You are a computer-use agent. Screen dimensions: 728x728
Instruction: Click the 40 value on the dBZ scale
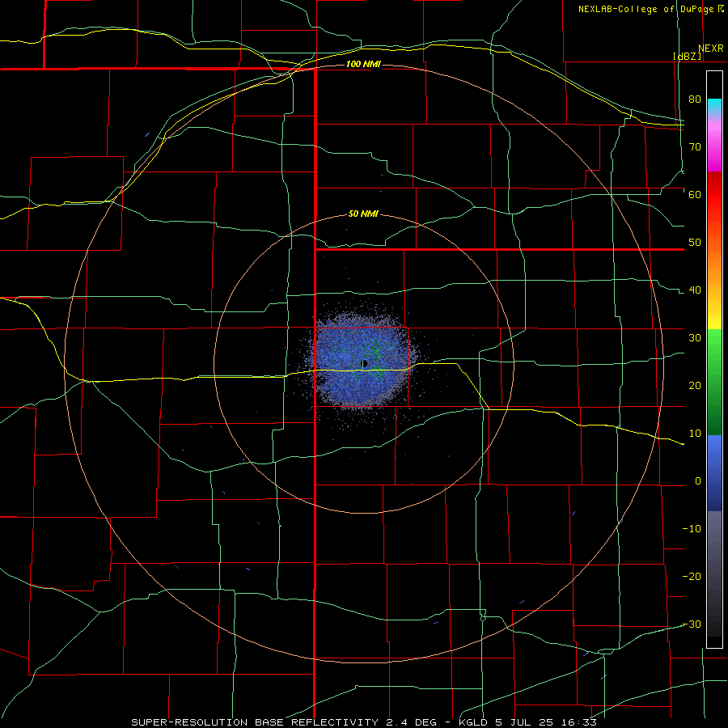(x=695, y=290)
